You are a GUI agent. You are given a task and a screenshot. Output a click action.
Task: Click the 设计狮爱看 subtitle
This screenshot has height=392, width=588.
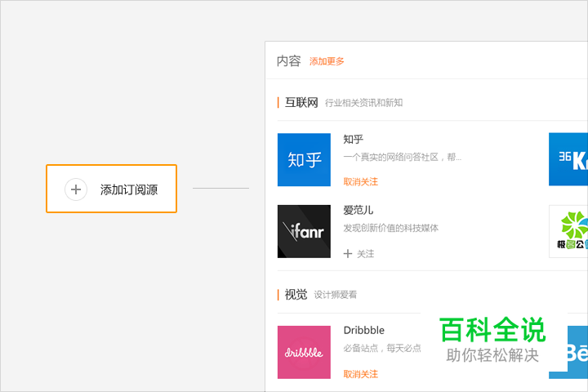click(336, 295)
